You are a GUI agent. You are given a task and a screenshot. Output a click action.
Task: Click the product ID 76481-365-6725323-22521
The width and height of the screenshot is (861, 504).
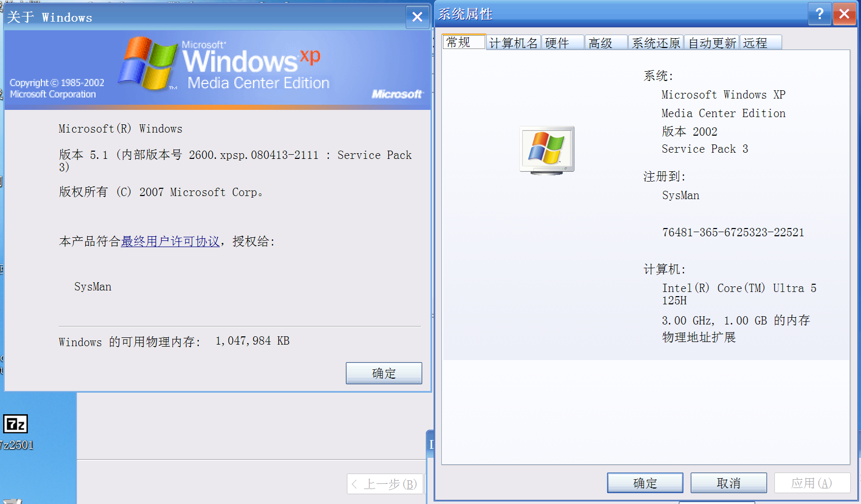point(733,232)
